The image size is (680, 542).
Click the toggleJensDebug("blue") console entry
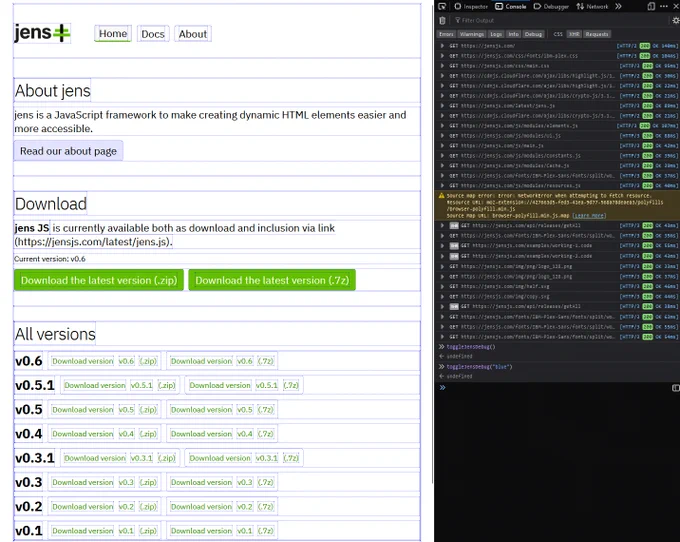click(479, 367)
